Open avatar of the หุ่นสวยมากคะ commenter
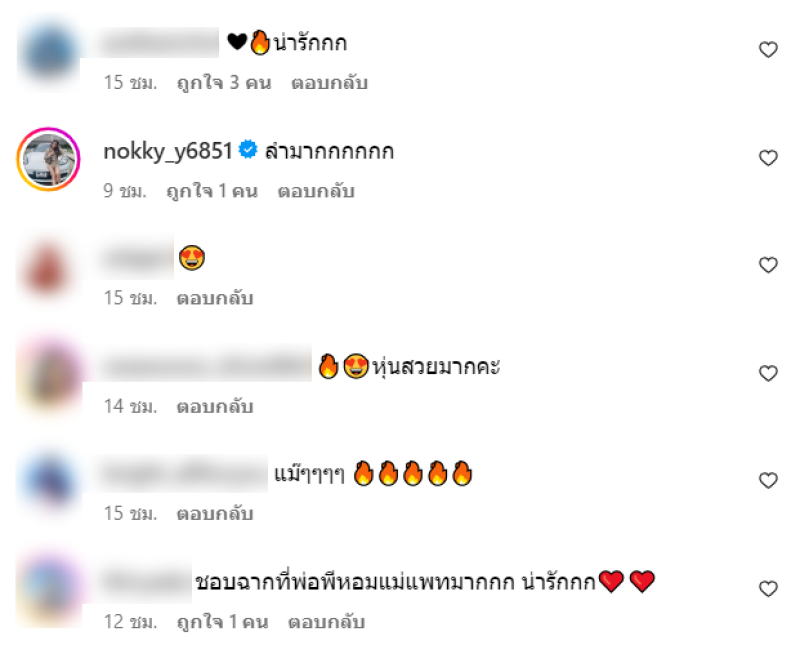800x645 pixels. click(x=48, y=375)
